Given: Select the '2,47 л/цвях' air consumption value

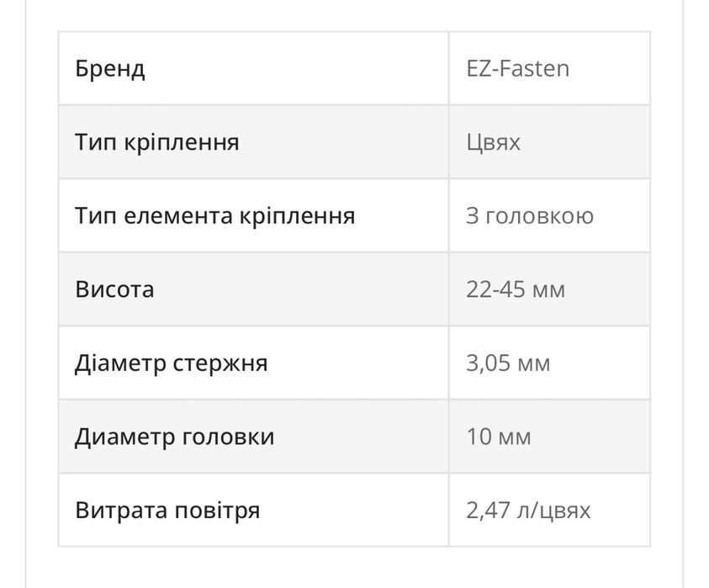Looking at the screenshot, I should (x=528, y=511).
